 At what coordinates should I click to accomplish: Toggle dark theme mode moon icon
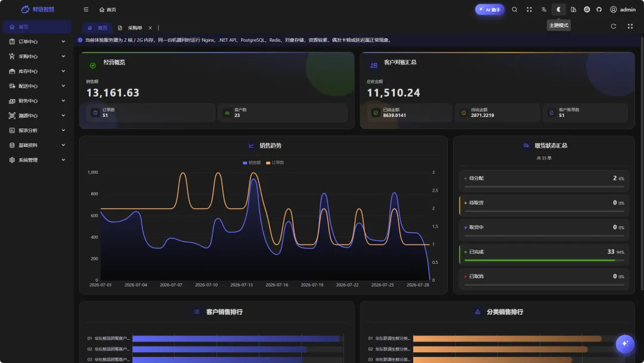pos(559,10)
